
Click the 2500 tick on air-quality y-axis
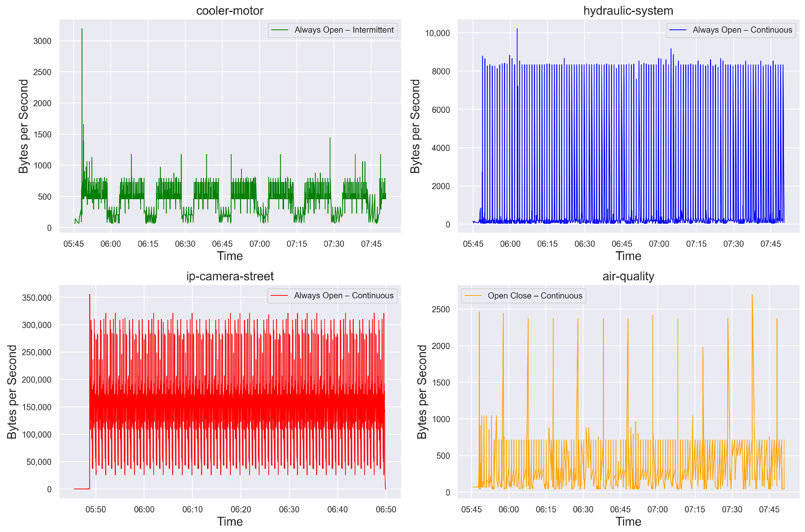(441, 310)
